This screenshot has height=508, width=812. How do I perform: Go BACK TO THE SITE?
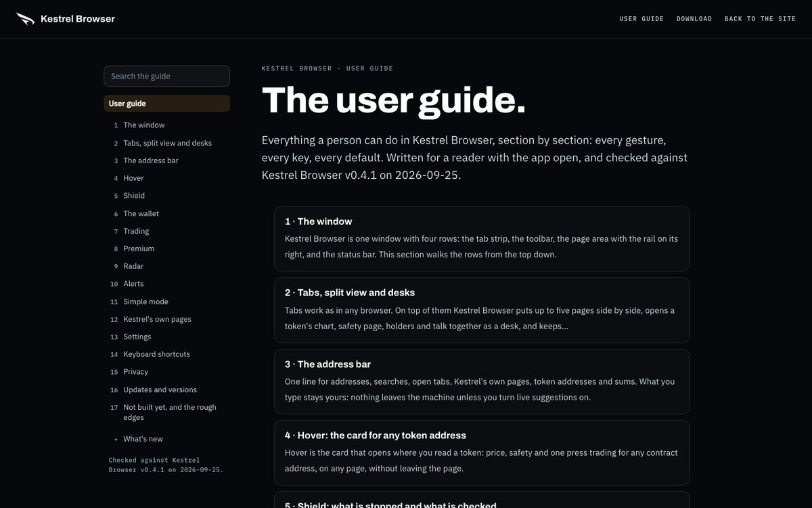(760, 19)
